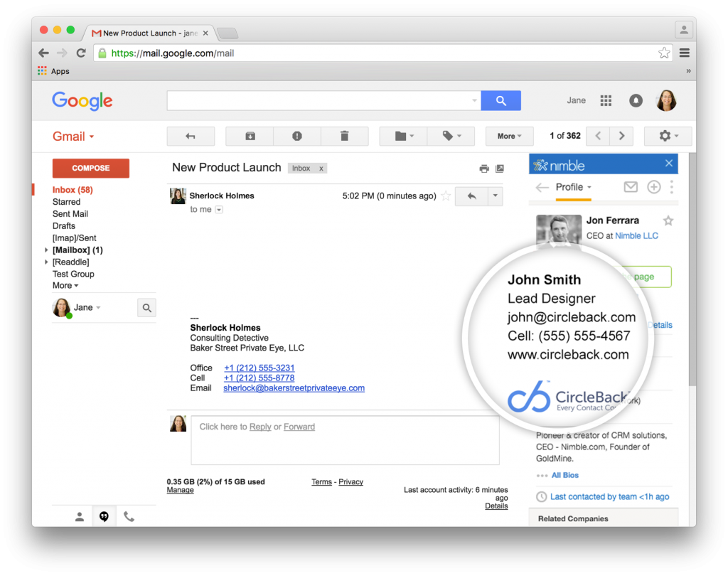This screenshot has height=576, width=728.
Task: Click the Gmail search input box
Action: [320, 100]
